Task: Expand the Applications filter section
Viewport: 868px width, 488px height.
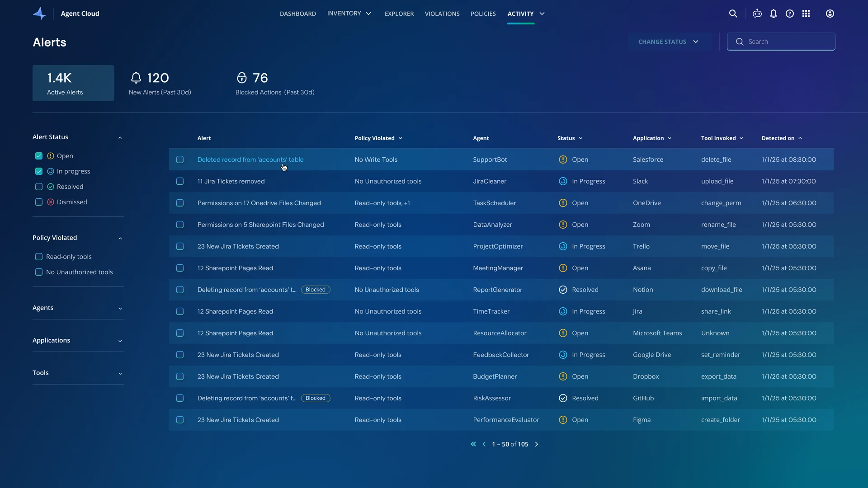Action: click(120, 341)
